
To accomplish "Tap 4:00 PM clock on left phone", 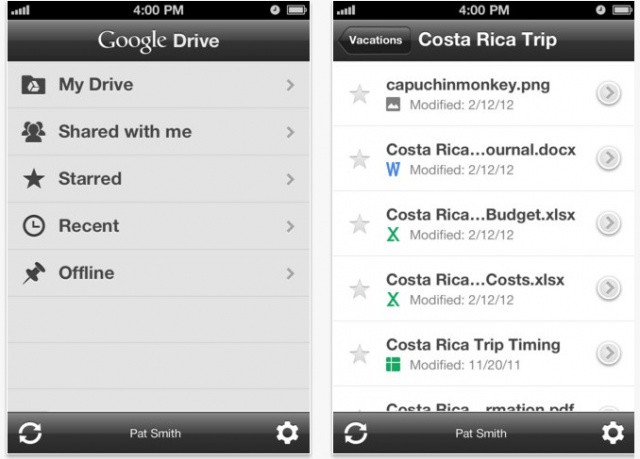I will pos(158,10).
